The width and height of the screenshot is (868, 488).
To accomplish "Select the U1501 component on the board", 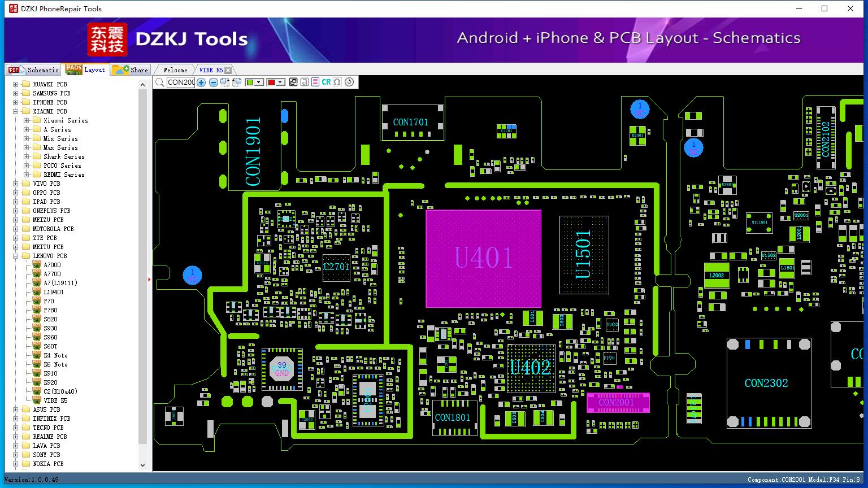I will (584, 255).
